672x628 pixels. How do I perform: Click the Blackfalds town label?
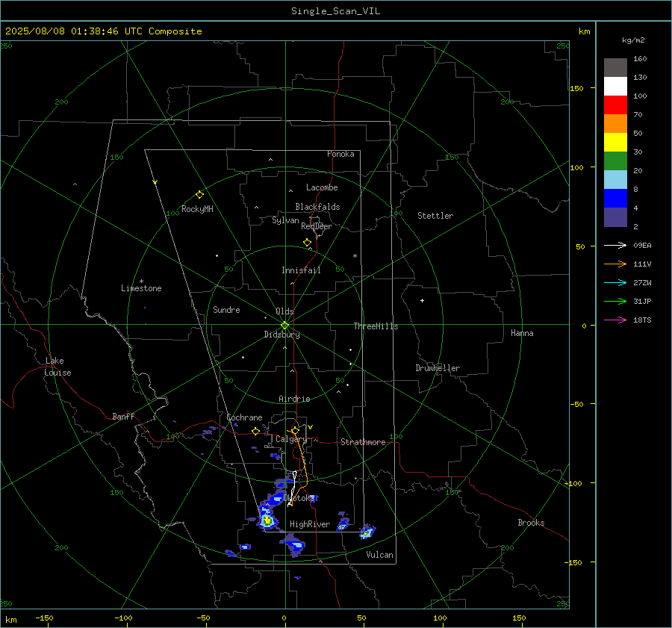(x=317, y=207)
